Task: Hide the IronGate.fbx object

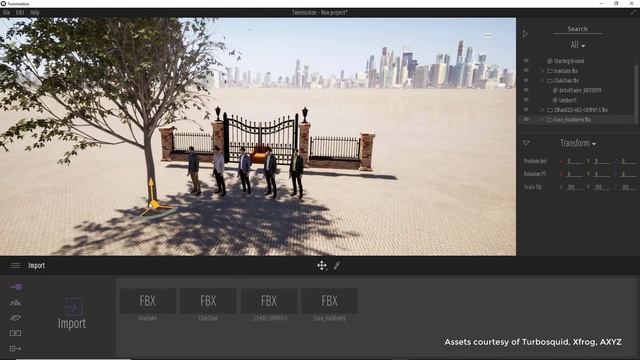Action: (x=526, y=70)
